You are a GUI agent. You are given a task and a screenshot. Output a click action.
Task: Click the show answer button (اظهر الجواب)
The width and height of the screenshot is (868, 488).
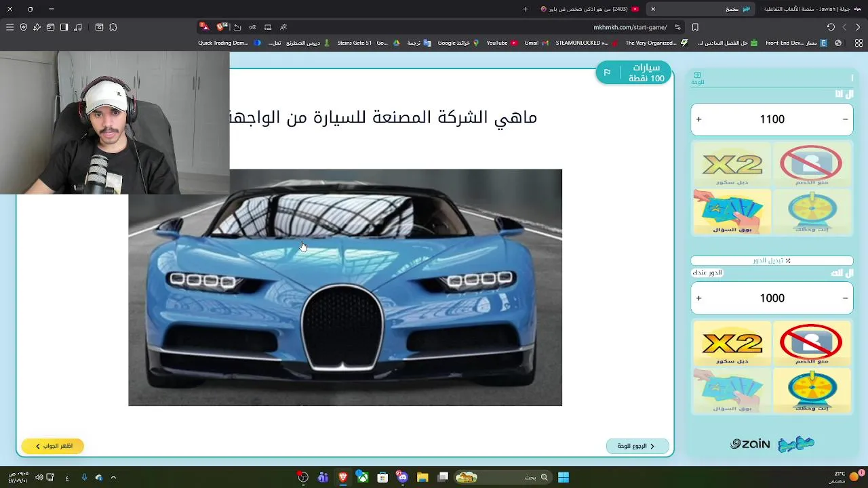coord(52,446)
